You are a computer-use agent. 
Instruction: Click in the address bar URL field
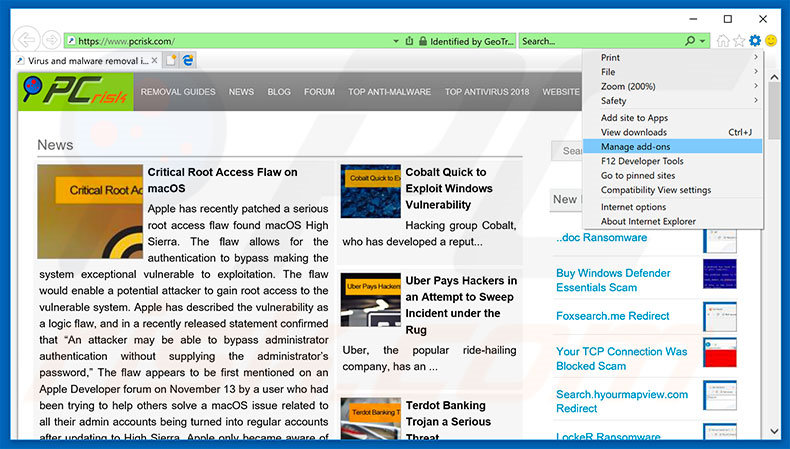[x=227, y=41]
